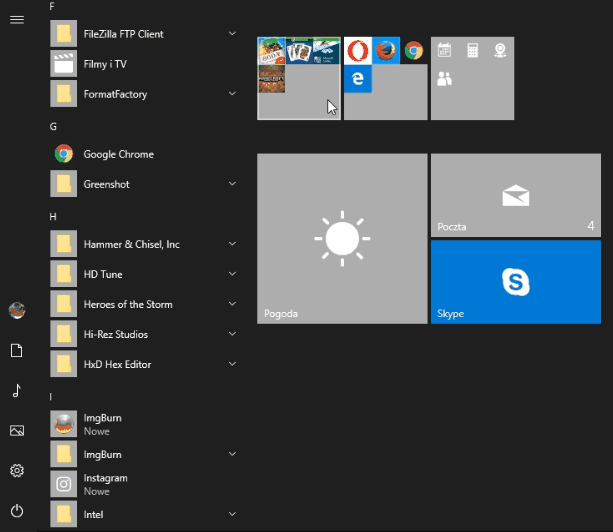Launch the ImgBurn app marked Nowe
The image size is (613, 532).
(x=143, y=424)
